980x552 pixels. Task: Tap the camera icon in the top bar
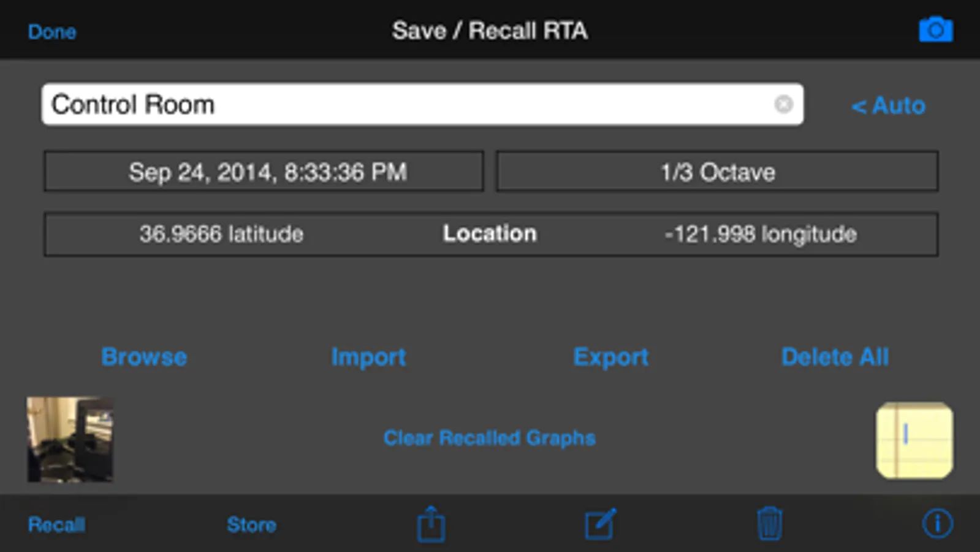[x=935, y=30]
